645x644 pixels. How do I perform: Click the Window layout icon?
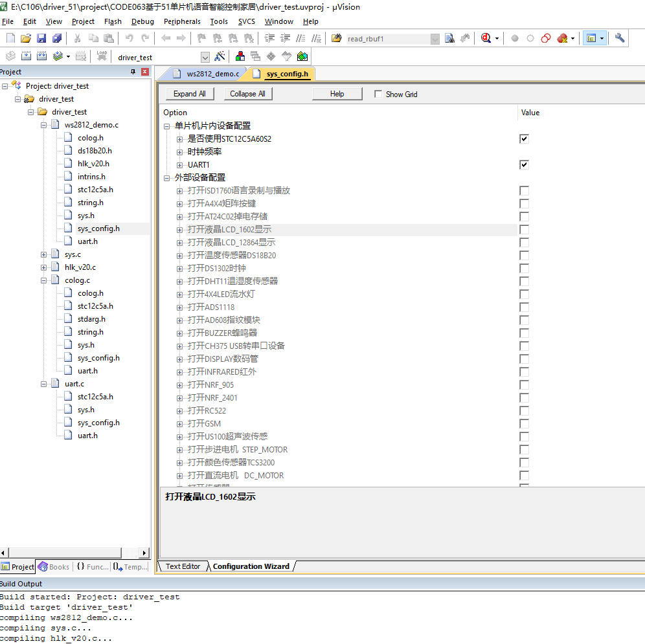[x=591, y=38]
